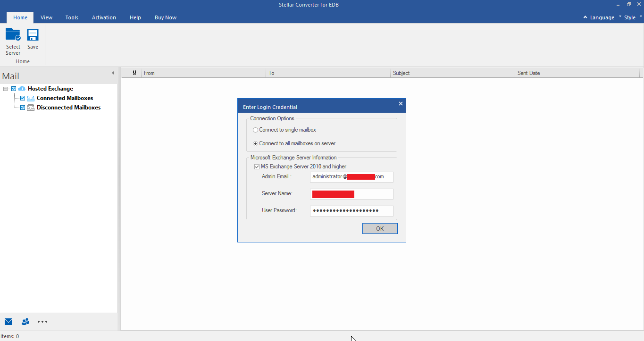Viewport: 644px width, 341px height.
Task: Select the Disconnected Mailboxes tree label
Action: (x=69, y=108)
